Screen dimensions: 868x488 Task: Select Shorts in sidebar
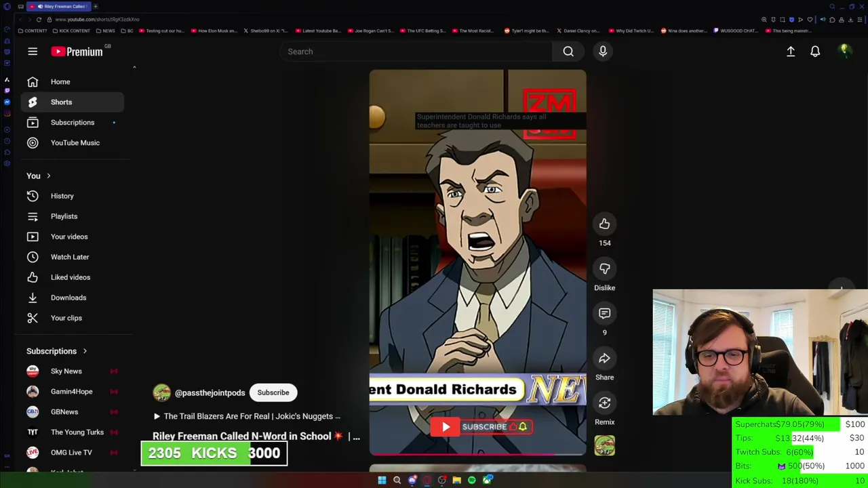tap(73, 102)
